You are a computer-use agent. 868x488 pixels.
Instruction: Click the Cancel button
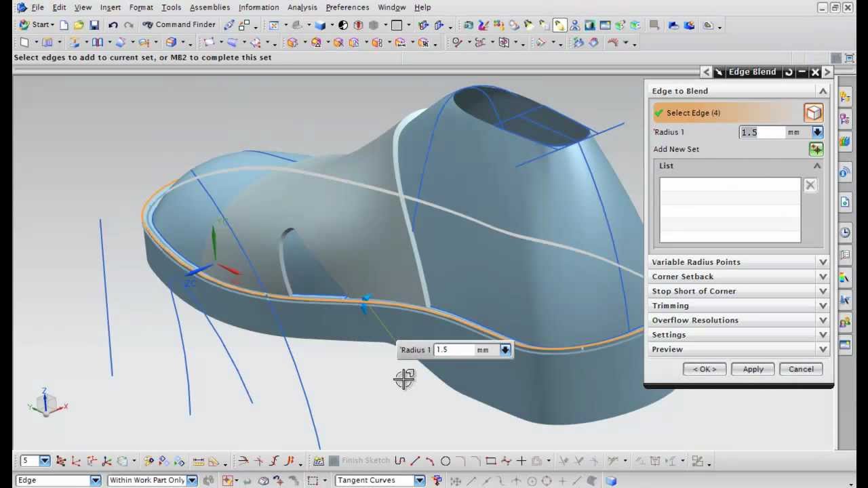(801, 369)
